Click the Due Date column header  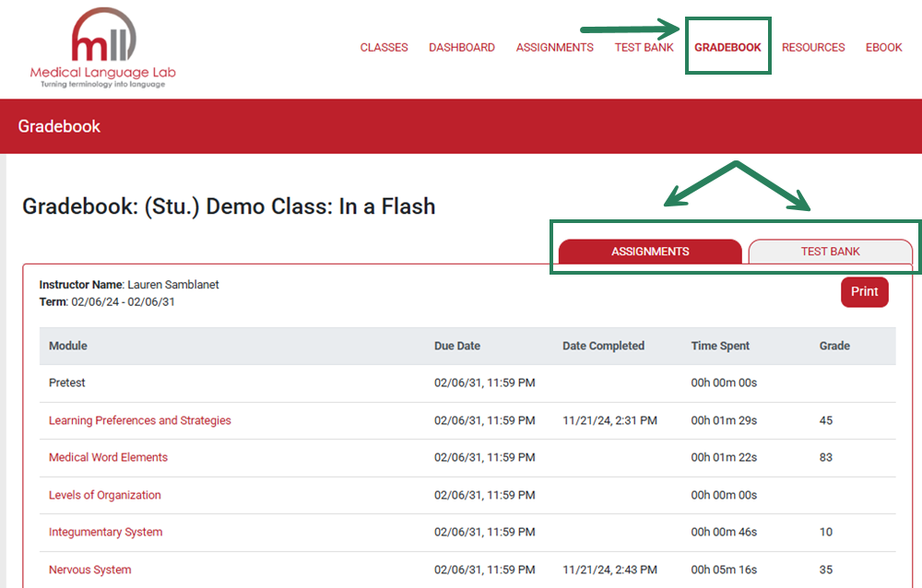coord(457,346)
